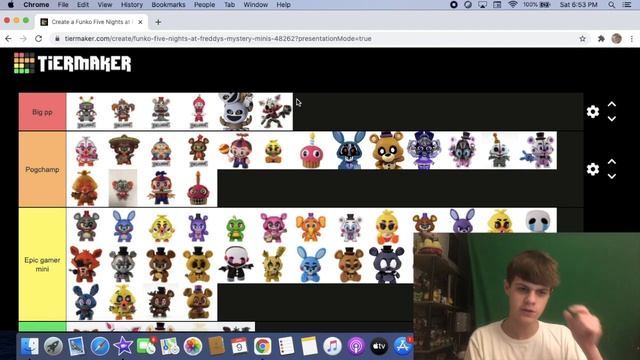Select red Foxy figure in Epic gamer row
640x360 pixels.
pos(85,264)
